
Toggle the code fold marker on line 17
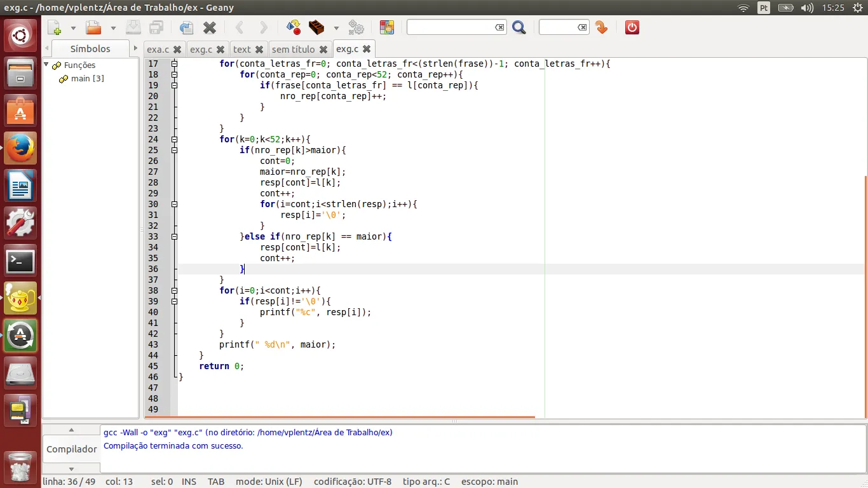pyautogui.click(x=174, y=64)
